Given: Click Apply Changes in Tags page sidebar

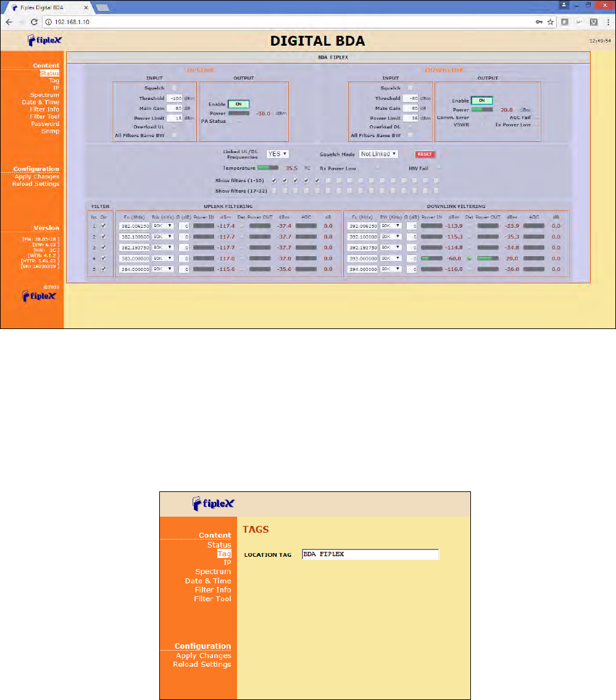Looking at the screenshot, I should point(204,656).
